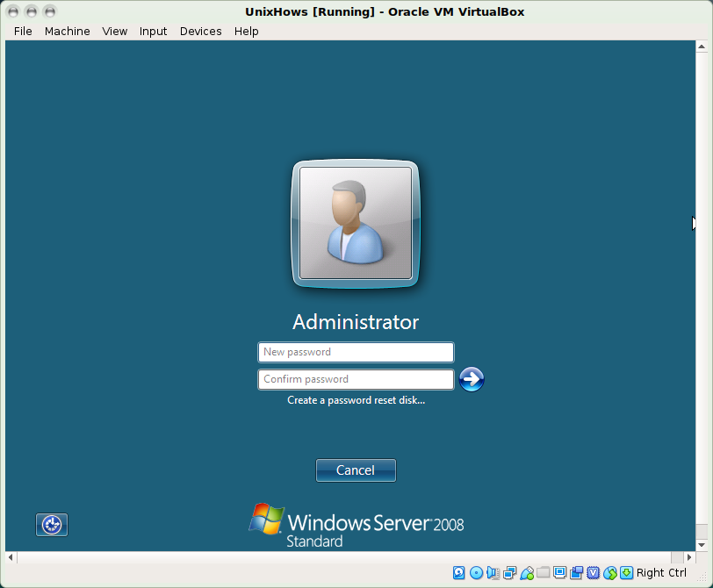Click the audio status icon
This screenshot has height=588, width=713.
coord(493,573)
